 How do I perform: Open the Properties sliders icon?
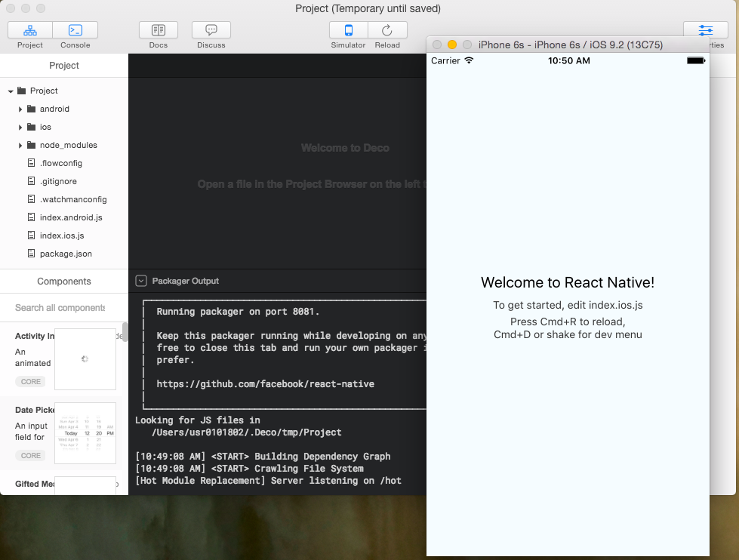point(706,30)
